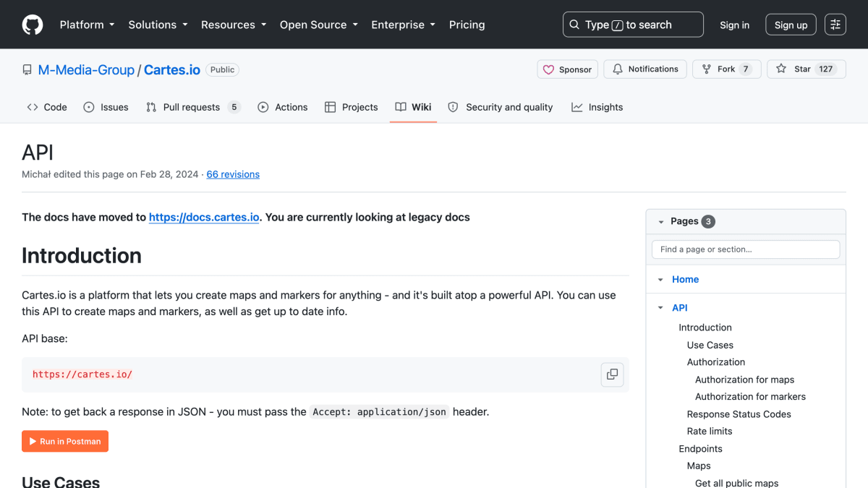Viewport: 868px width, 488px height.
Task: Jump to Use Cases in sidebar
Action: [x=710, y=345]
